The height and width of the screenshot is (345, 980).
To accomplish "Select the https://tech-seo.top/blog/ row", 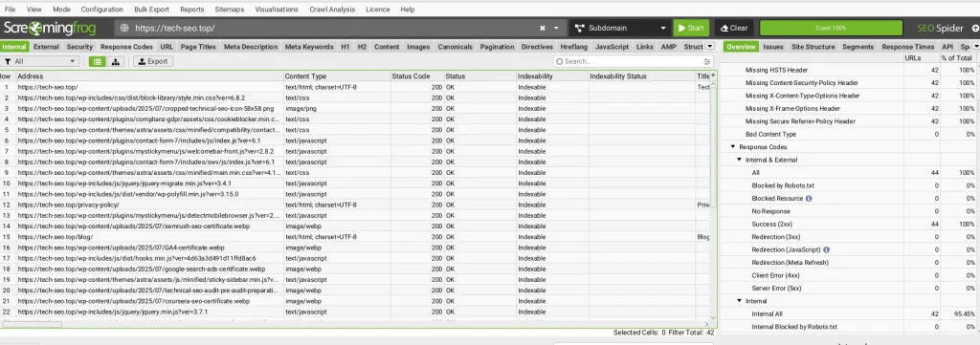I will tap(356, 237).
